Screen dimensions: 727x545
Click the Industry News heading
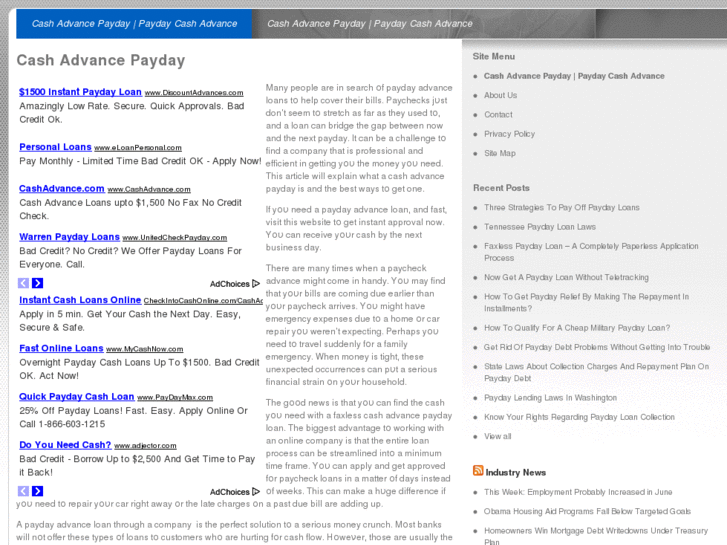[x=516, y=473]
